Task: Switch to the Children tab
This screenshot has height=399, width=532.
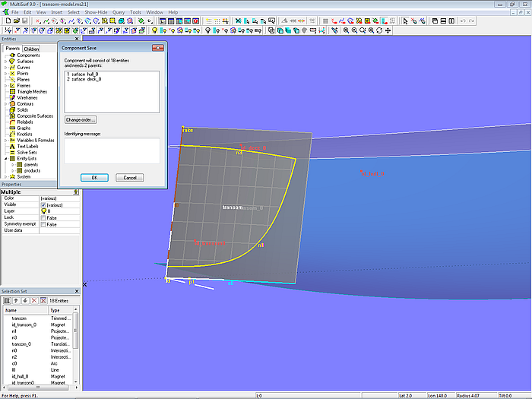Action: tap(31, 49)
